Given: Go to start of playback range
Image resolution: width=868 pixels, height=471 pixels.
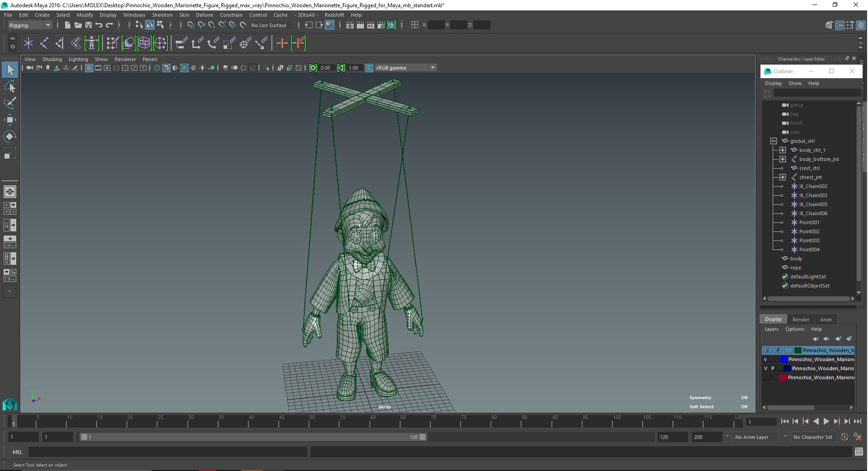Looking at the screenshot, I should (x=785, y=421).
